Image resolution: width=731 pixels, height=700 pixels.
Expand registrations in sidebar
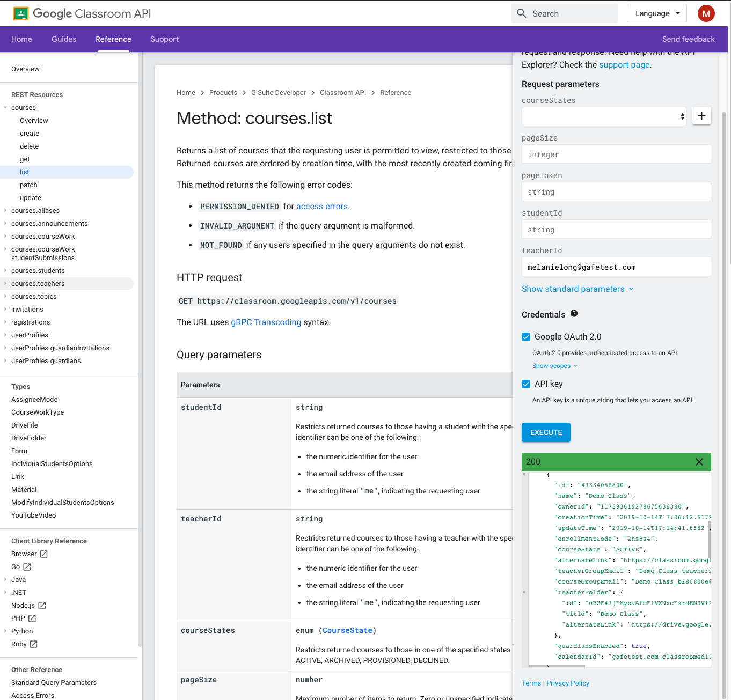(x=5, y=322)
